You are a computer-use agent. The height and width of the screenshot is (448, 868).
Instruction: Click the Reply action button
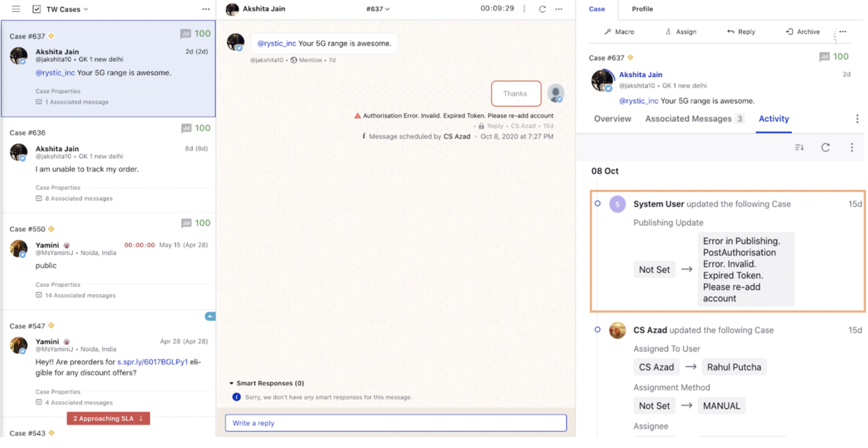tap(741, 32)
